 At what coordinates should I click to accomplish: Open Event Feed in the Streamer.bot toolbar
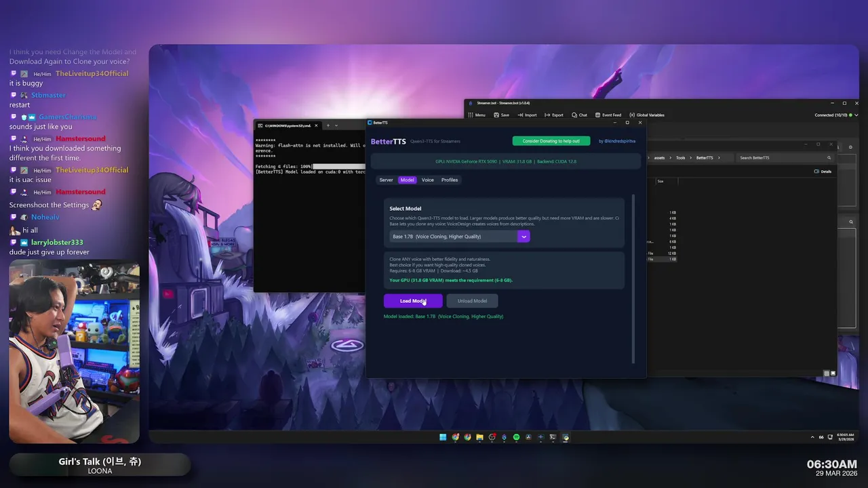point(608,115)
